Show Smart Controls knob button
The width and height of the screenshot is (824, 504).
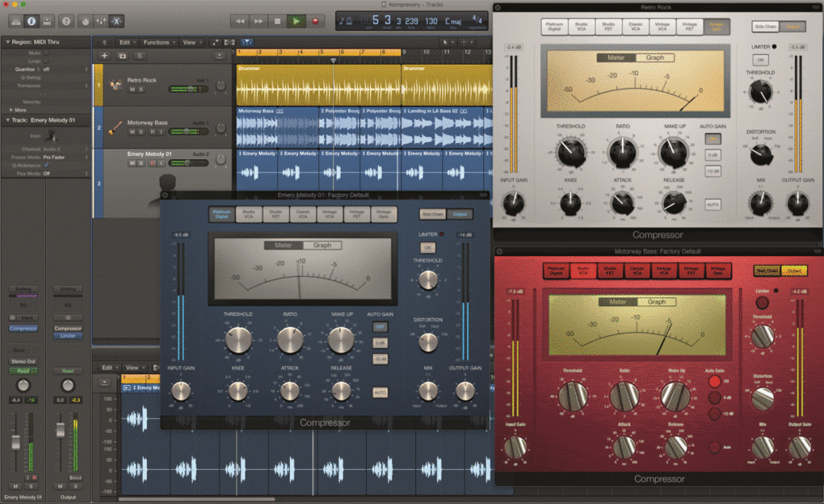click(x=85, y=21)
